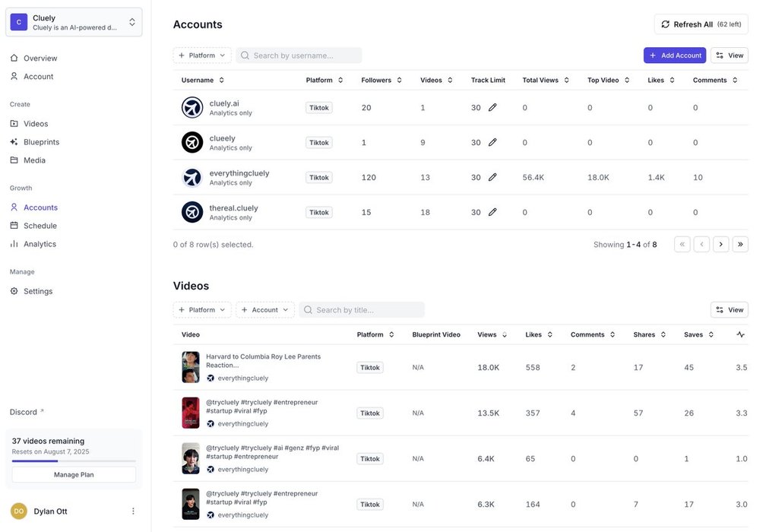Viewport: 766px width, 532px height.
Task: Open Analytics in the sidebar
Action: [40, 244]
